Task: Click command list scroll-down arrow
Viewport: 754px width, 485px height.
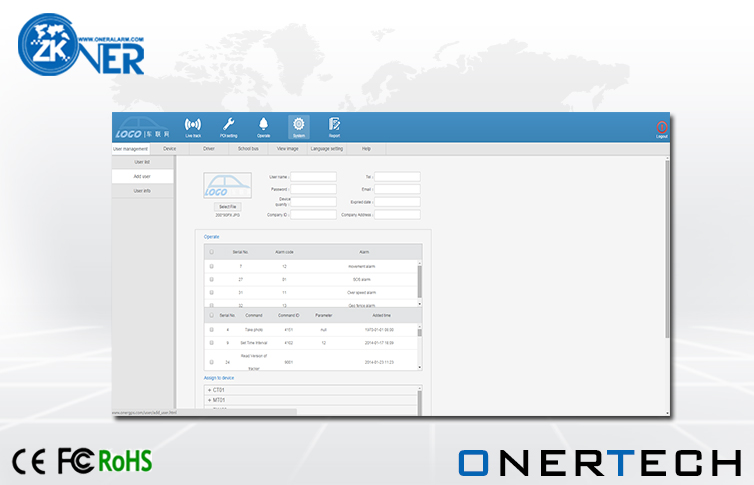Action: click(420, 368)
